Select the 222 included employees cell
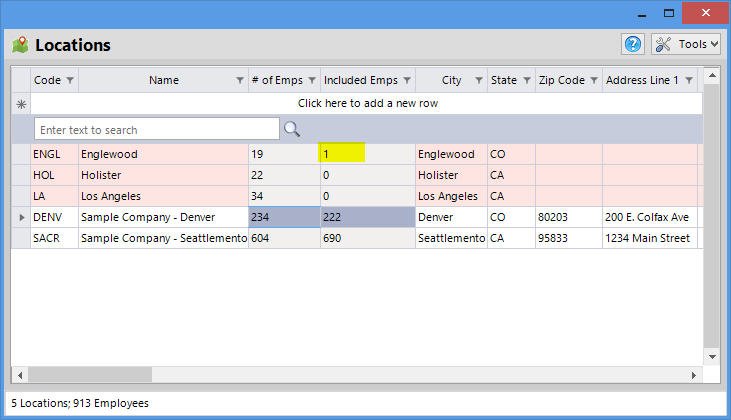This screenshot has width=731, height=420. tap(368, 217)
